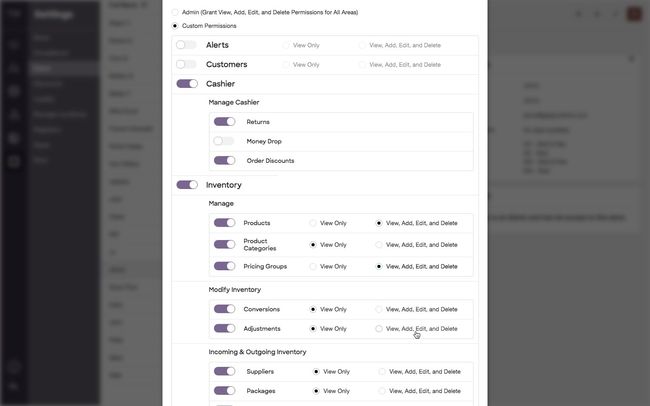Set Product Categories to View, Add, Edit, and Delete
This screenshot has width=650, height=406.
click(x=378, y=245)
